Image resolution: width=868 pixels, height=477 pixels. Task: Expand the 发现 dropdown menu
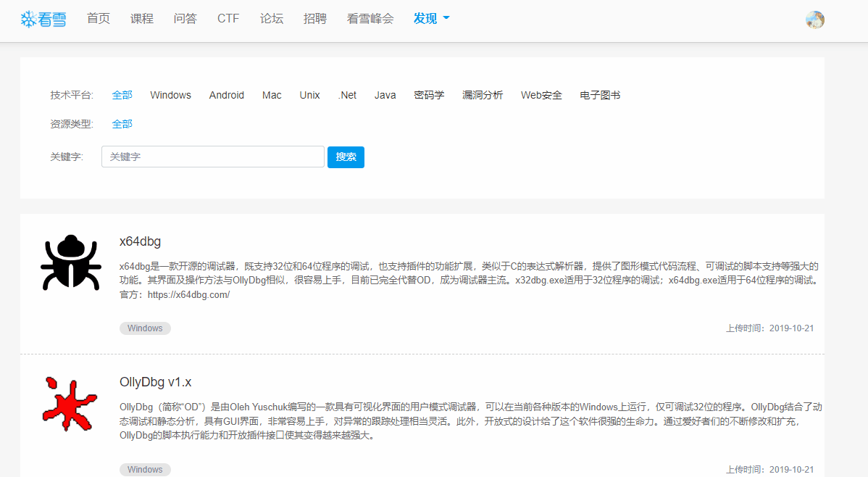[x=431, y=18]
